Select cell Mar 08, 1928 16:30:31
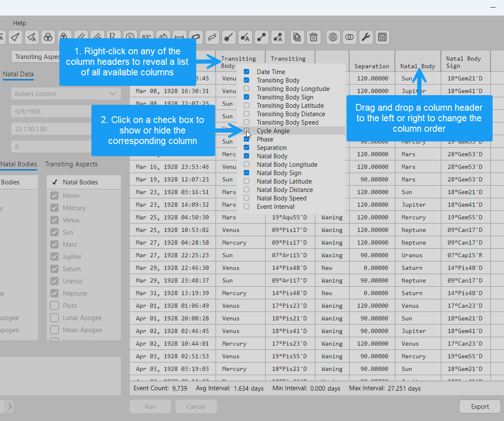 [x=172, y=91]
